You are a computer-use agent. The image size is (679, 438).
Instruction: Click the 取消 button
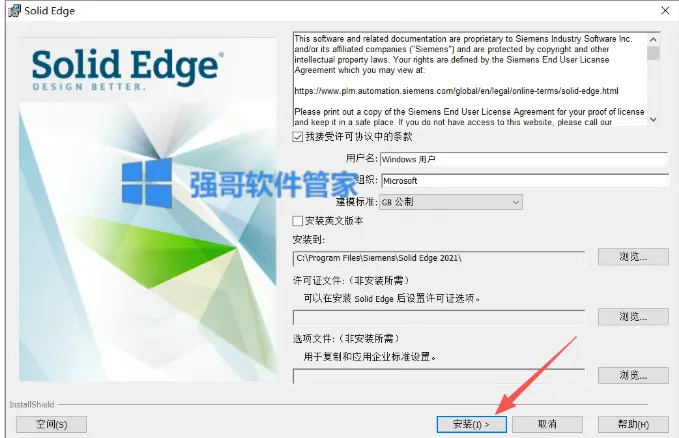point(547,424)
